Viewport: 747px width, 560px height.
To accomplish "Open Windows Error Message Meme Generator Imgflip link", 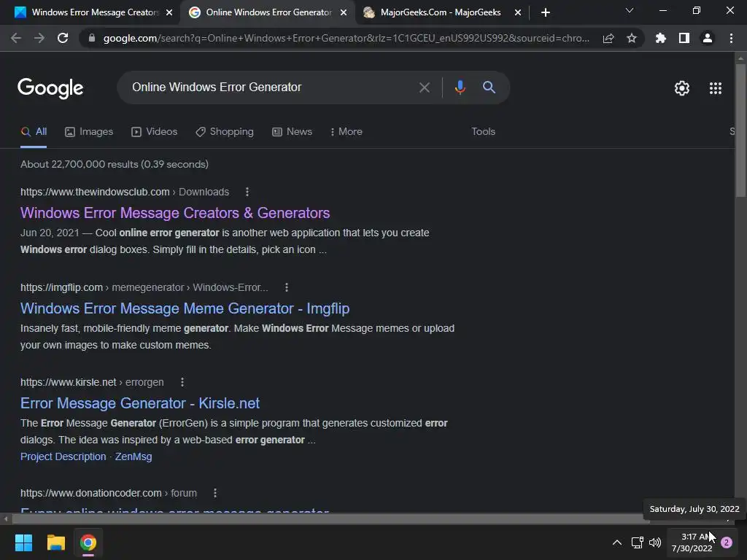I will [x=185, y=308].
